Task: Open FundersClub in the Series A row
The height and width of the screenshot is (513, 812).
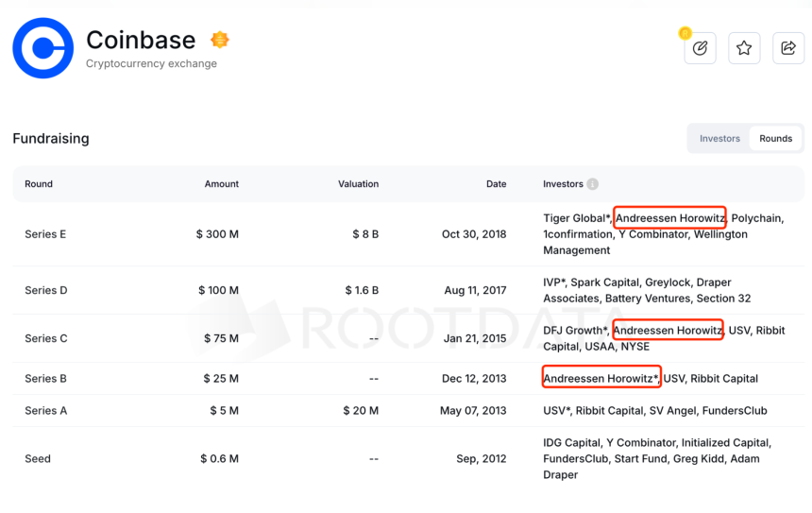Action: coord(735,411)
